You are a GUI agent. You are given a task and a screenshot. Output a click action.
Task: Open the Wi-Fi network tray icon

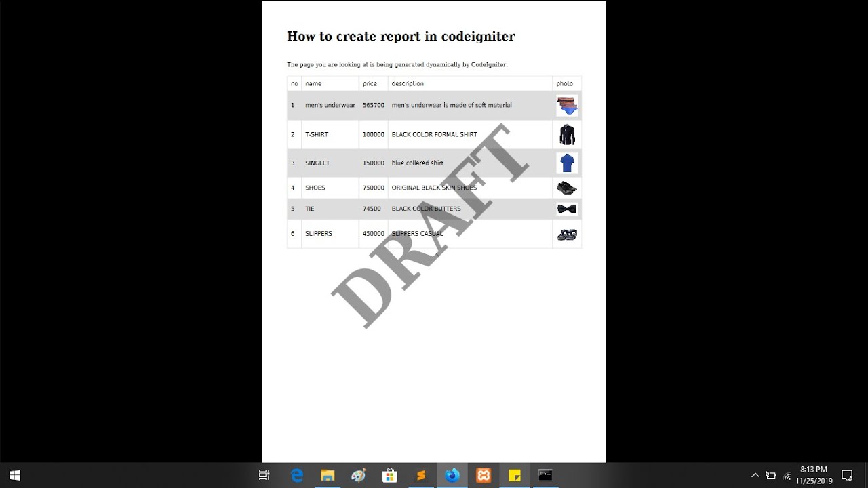click(787, 475)
